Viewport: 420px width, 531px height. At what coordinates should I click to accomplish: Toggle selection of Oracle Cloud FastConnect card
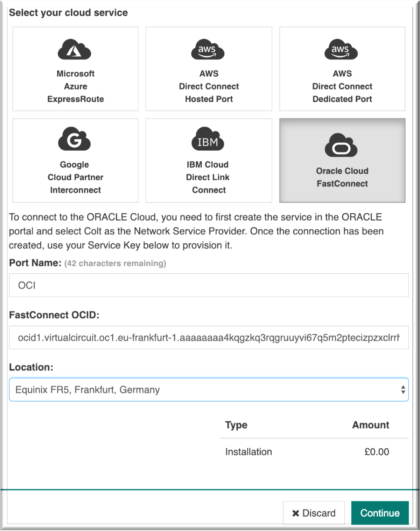coord(342,160)
